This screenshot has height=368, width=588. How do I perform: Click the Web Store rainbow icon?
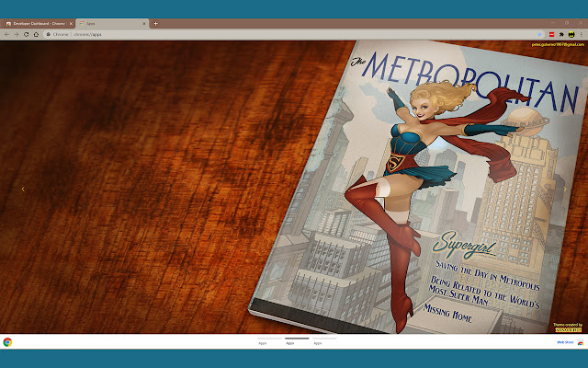point(581,342)
